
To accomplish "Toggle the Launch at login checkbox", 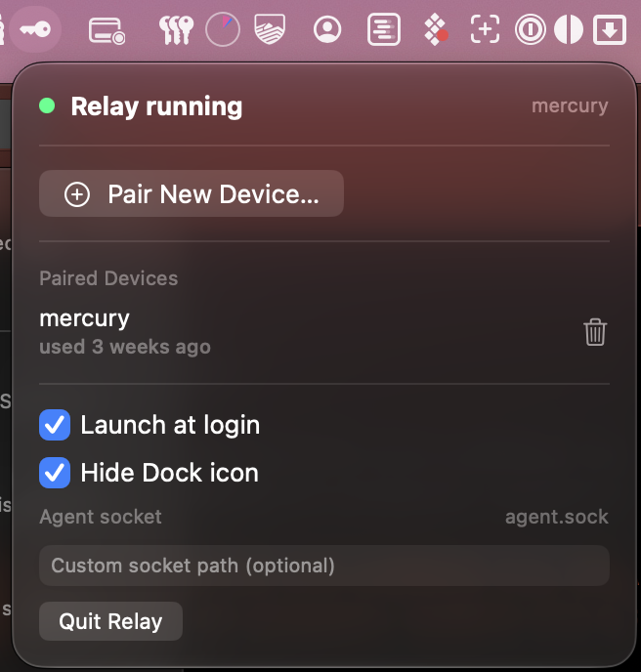I will (x=55, y=425).
